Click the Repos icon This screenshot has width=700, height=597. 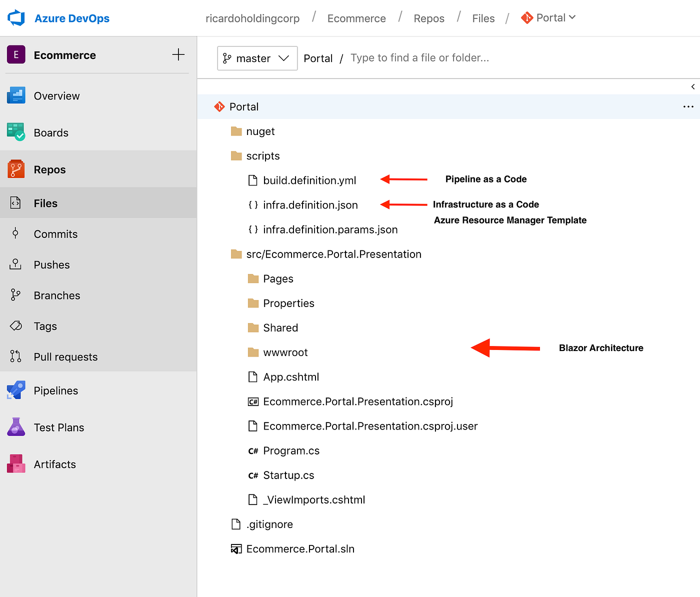16,169
